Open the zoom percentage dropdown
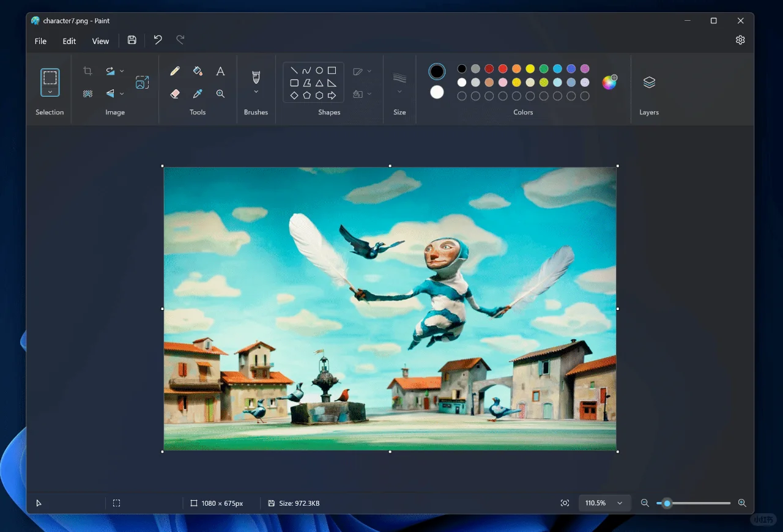Screen dimensions: 783x532 603,503
